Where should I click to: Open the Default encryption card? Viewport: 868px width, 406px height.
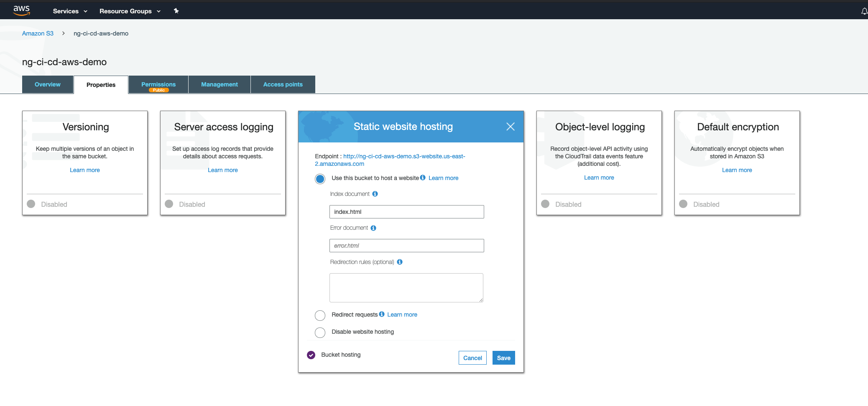click(x=737, y=163)
